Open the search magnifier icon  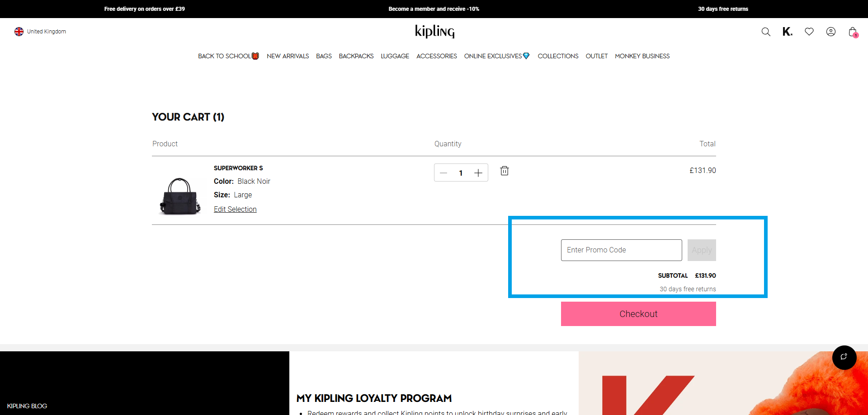766,32
